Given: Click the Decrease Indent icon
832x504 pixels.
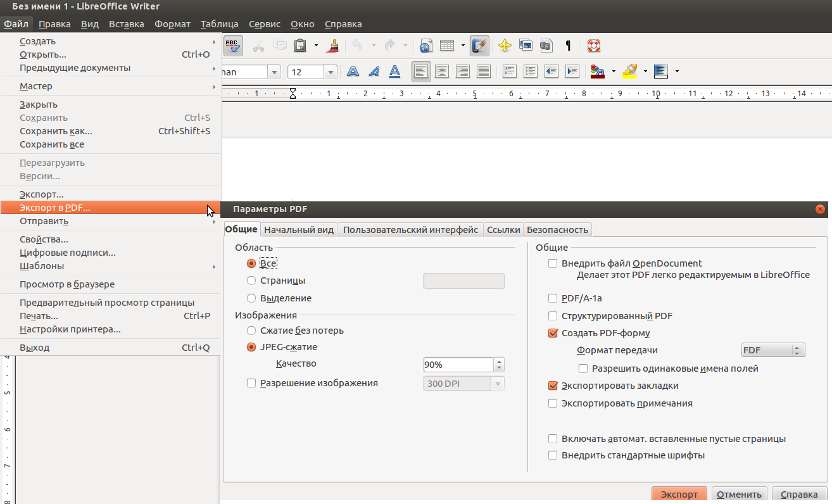Looking at the screenshot, I should (552, 72).
